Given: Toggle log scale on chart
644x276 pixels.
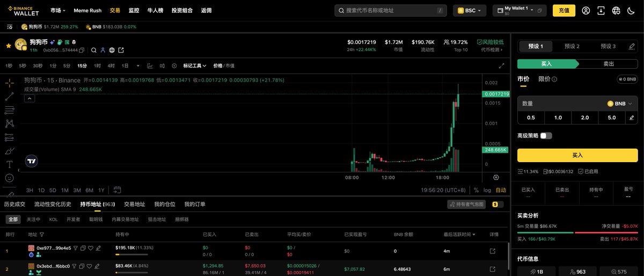Looking at the screenshot, I should tap(487, 190).
